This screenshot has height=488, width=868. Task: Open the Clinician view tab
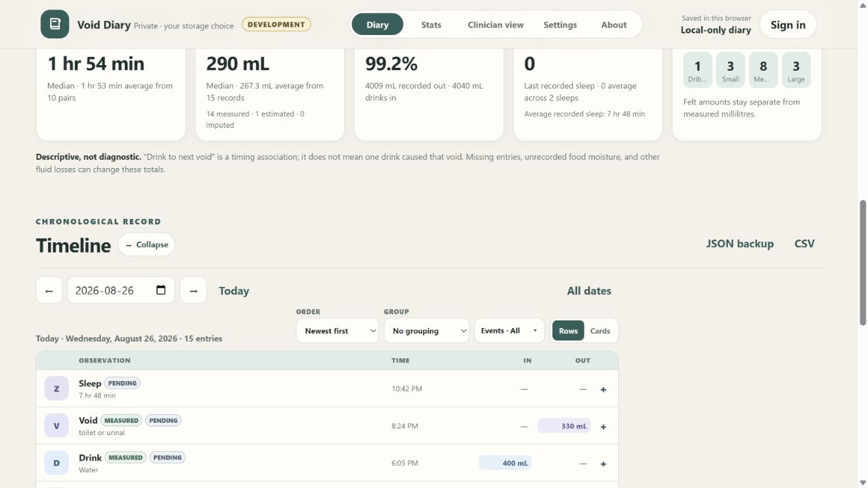(x=495, y=25)
